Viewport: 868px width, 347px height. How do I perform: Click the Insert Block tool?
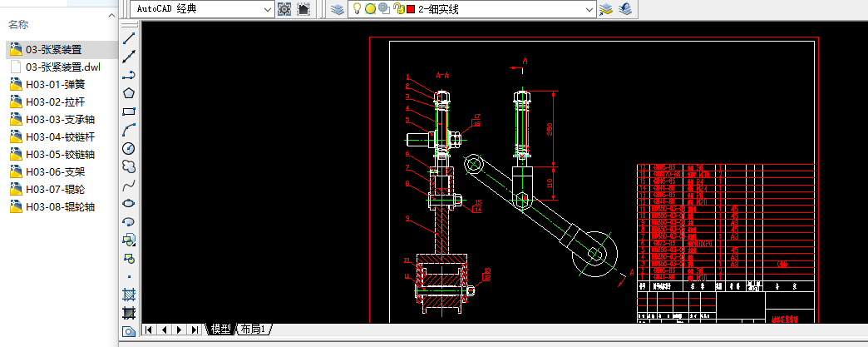click(x=128, y=240)
